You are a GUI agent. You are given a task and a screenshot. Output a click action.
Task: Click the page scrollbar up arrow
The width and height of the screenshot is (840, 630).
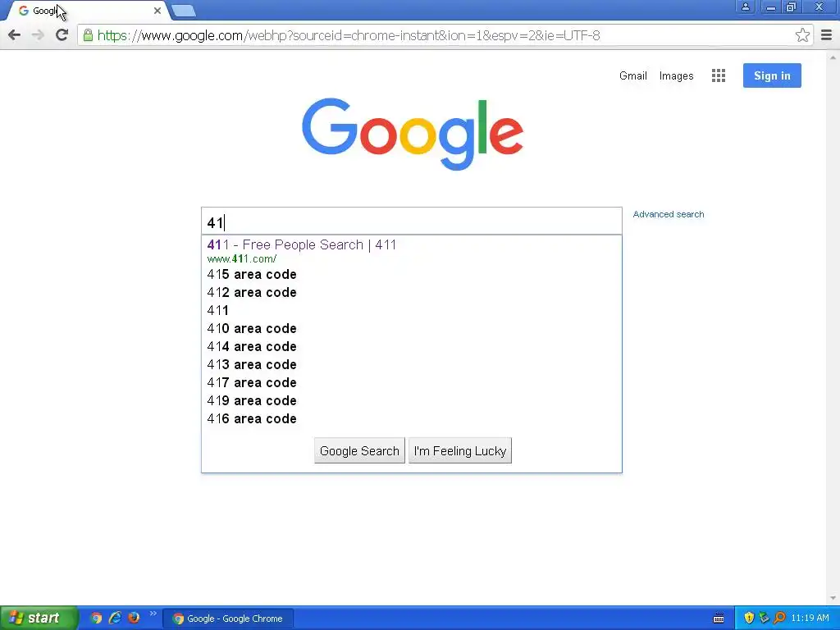click(x=833, y=57)
